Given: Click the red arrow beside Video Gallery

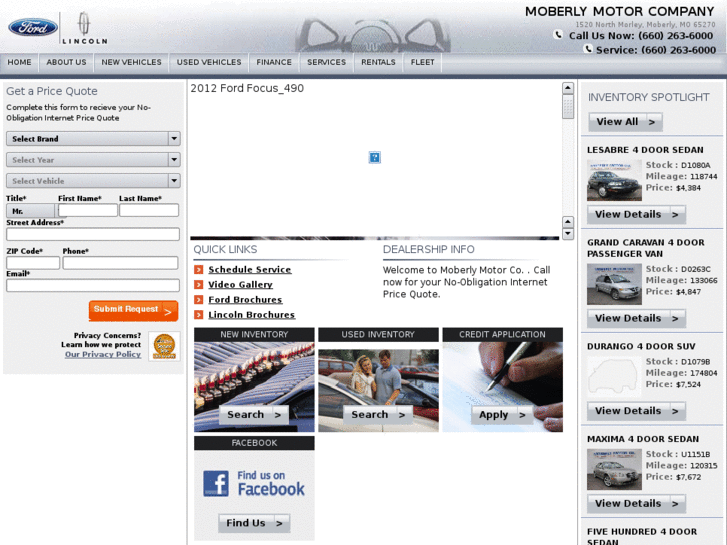Looking at the screenshot, I should 198,284.
